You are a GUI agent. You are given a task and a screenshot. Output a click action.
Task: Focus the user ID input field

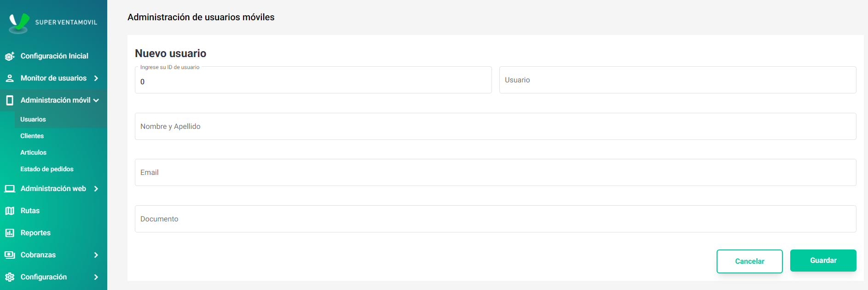click(x=313, y=80)
